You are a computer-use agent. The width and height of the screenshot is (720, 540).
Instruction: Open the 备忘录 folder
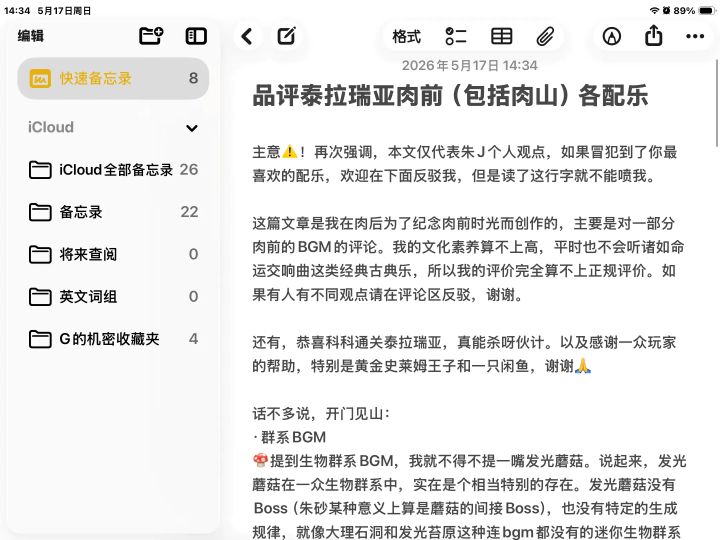pos(113,212)
